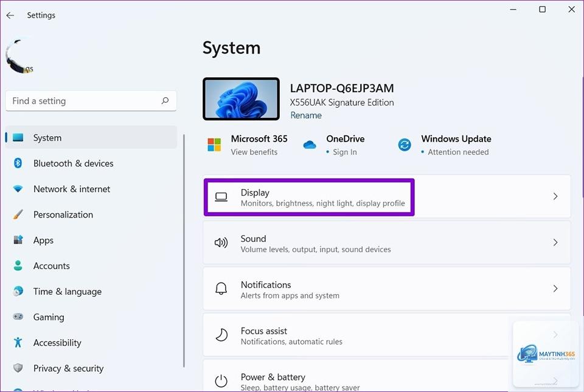Click the Notifications bell icon
Screen dimensions: 584x392
coord(221,289)
